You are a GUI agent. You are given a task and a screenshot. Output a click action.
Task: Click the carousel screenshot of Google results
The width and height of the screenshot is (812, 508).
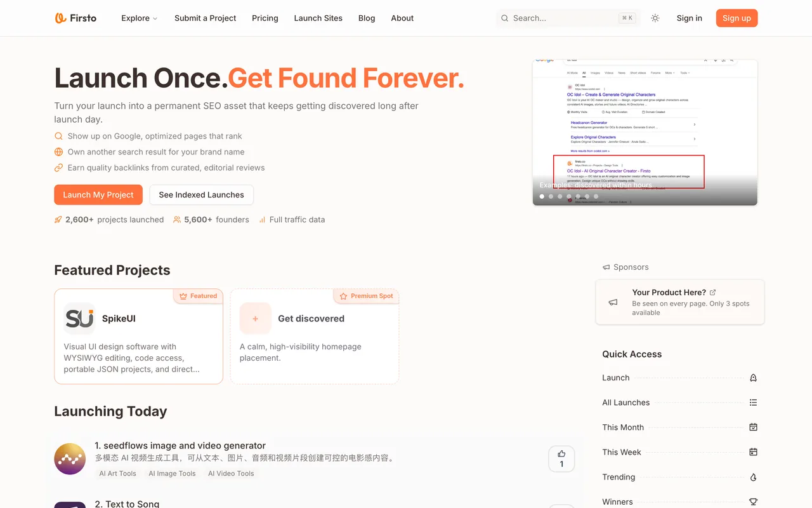pyautogui.click(x=645, y=133)
